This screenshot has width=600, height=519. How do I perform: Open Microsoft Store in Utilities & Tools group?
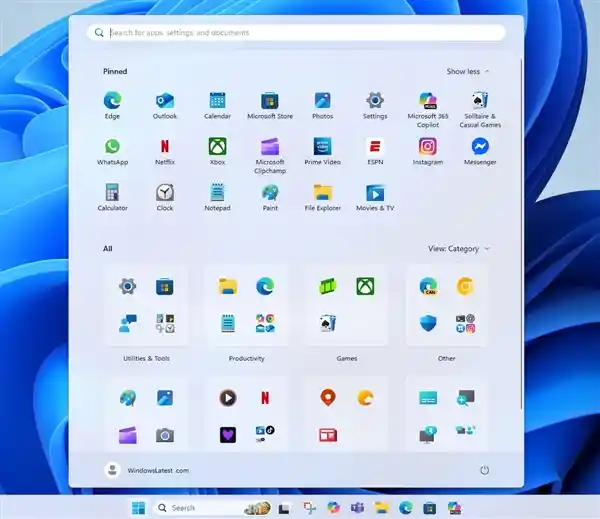[x=165, y=286]
